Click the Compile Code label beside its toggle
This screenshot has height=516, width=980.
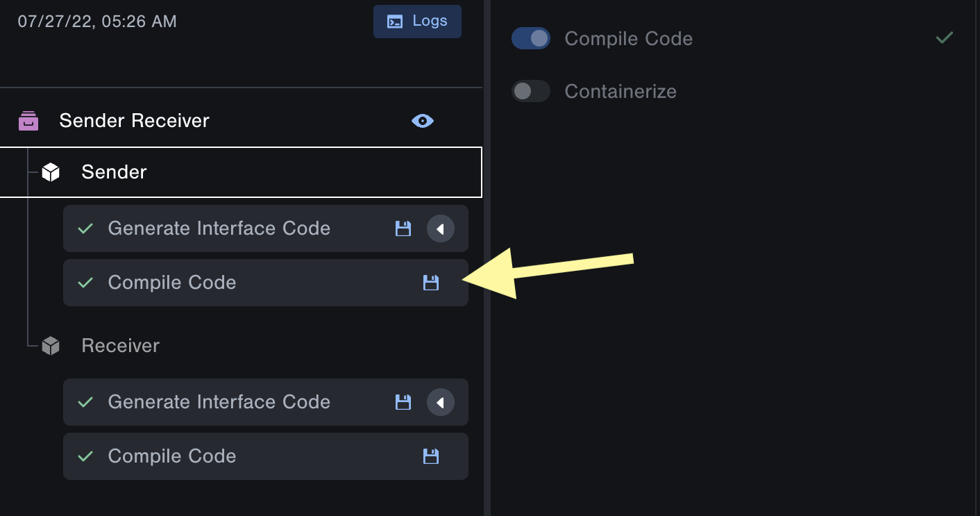click(x=628, y=38)
